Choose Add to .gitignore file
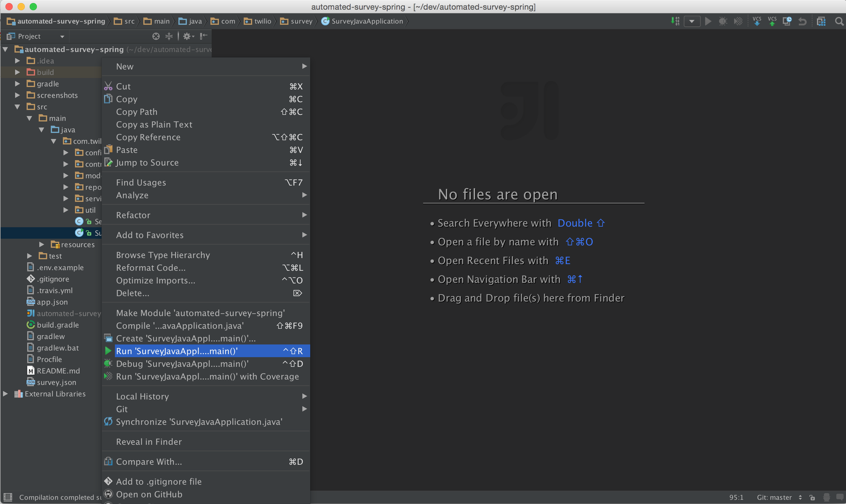 click(x=206, y=482)
